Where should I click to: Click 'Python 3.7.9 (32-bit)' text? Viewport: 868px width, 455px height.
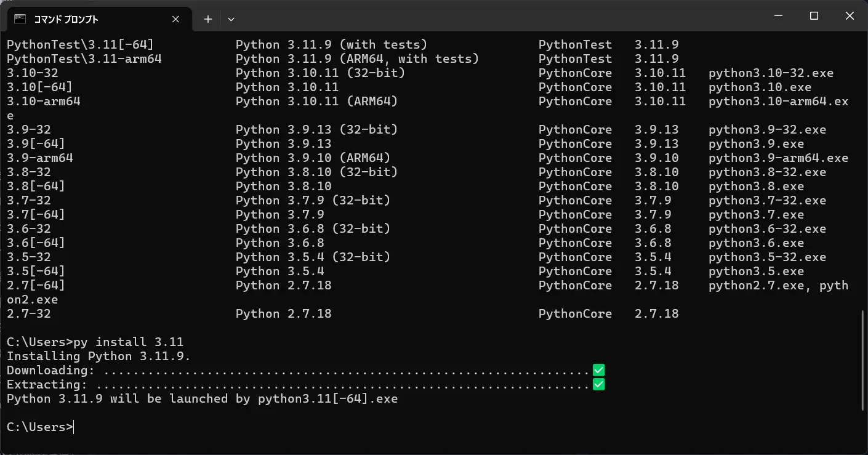[x=313, y=200]
